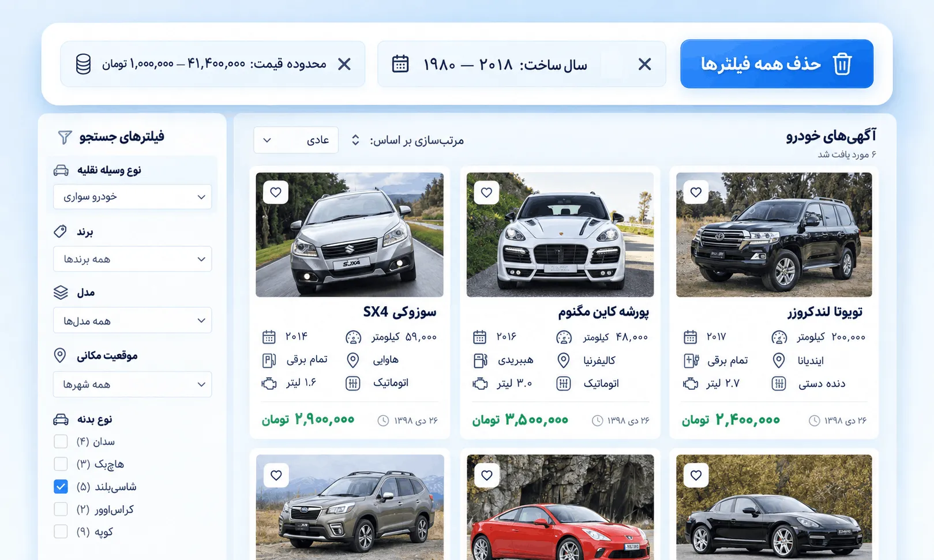Click the engine icon on Toyota Land Cruiser card
Viewport: 934px width, 560px height.
point(691,384)
